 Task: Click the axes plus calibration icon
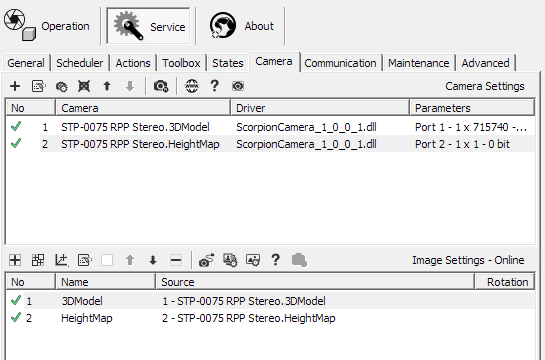click(x=61, y=260)
